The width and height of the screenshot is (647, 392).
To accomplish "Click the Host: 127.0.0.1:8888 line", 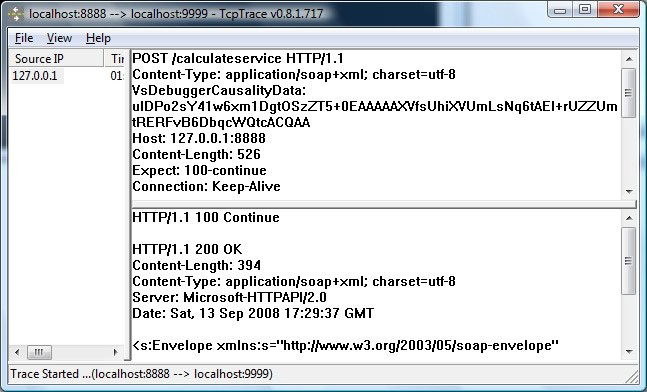I will click(x=199, y=138).
